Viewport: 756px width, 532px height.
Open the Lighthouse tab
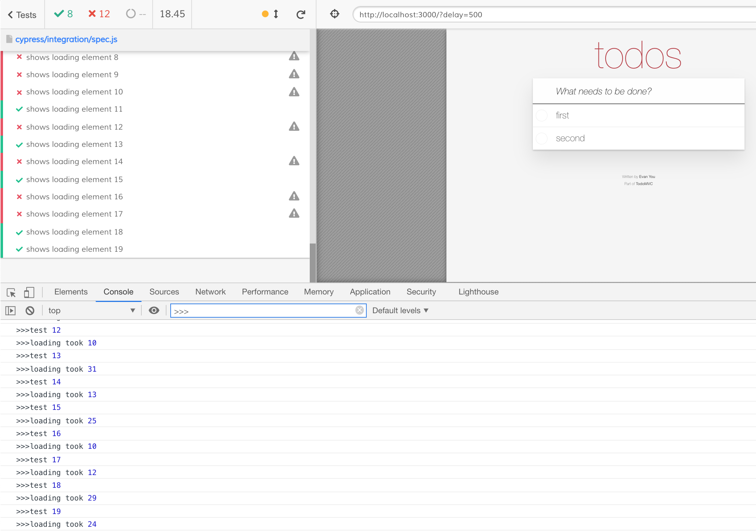478,292
